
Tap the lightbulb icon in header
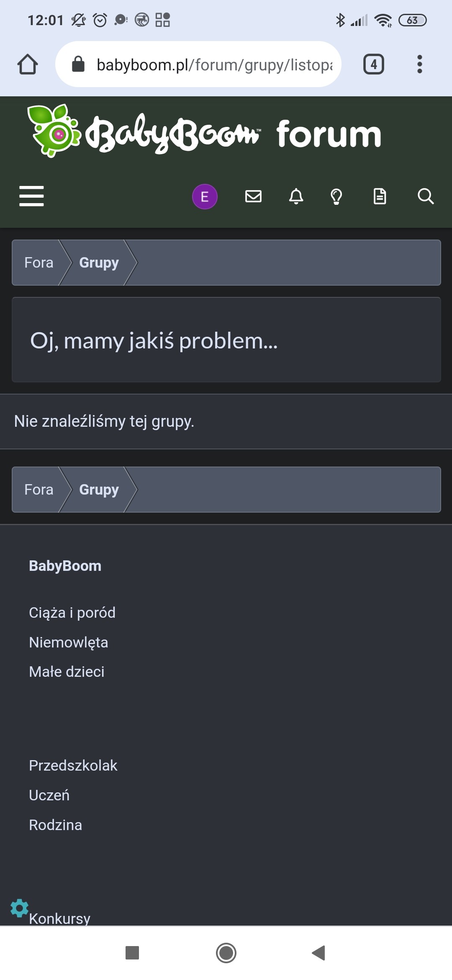pos(336,196)
